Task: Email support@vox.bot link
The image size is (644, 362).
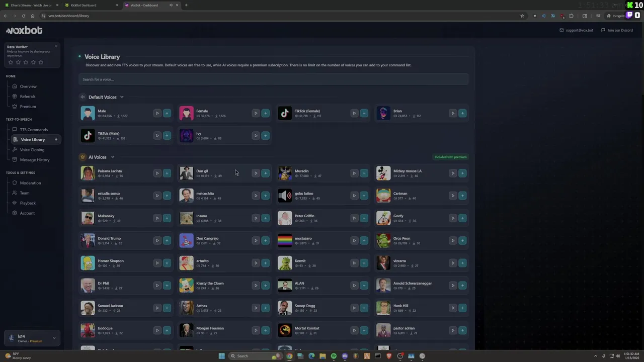Action: pyautogui.click(x=577, y=30)
